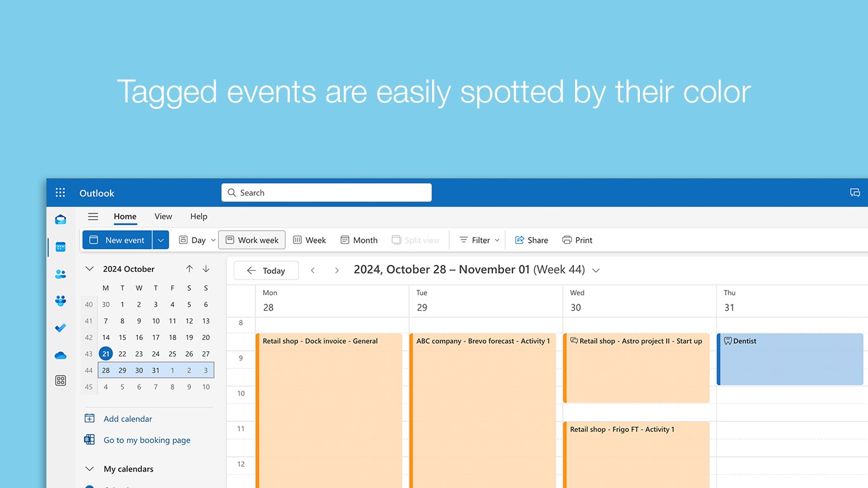This screenshot has height=488, width=868.
Task: Click the Tue 29 day header
Action: 486,301
